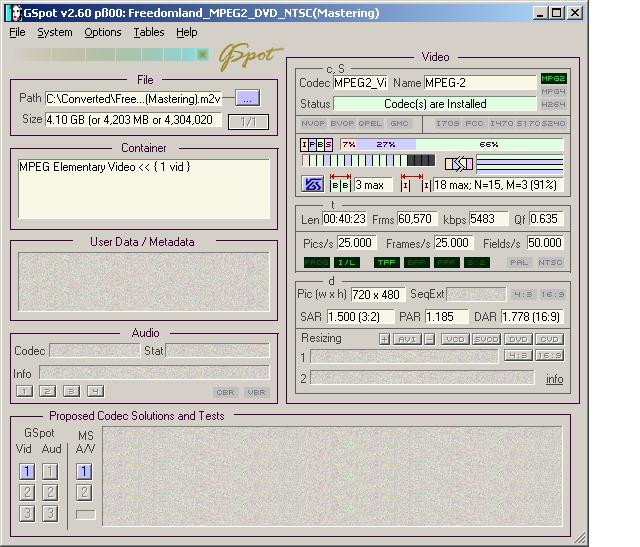Screen dimensions: 640x547
Task: Click the BFF field order indicator
Action: [x=417, y=262]
